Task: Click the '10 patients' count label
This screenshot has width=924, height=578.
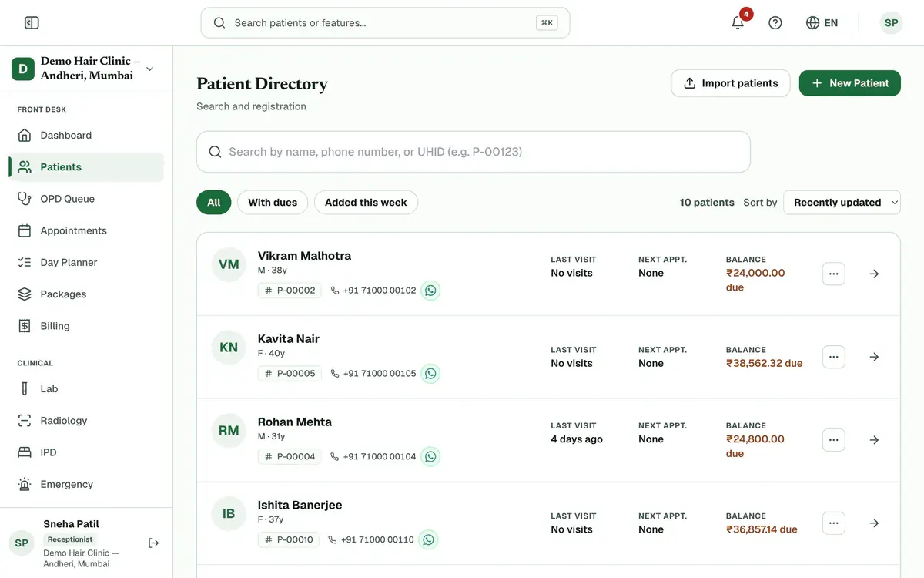Action: (707, 203)
